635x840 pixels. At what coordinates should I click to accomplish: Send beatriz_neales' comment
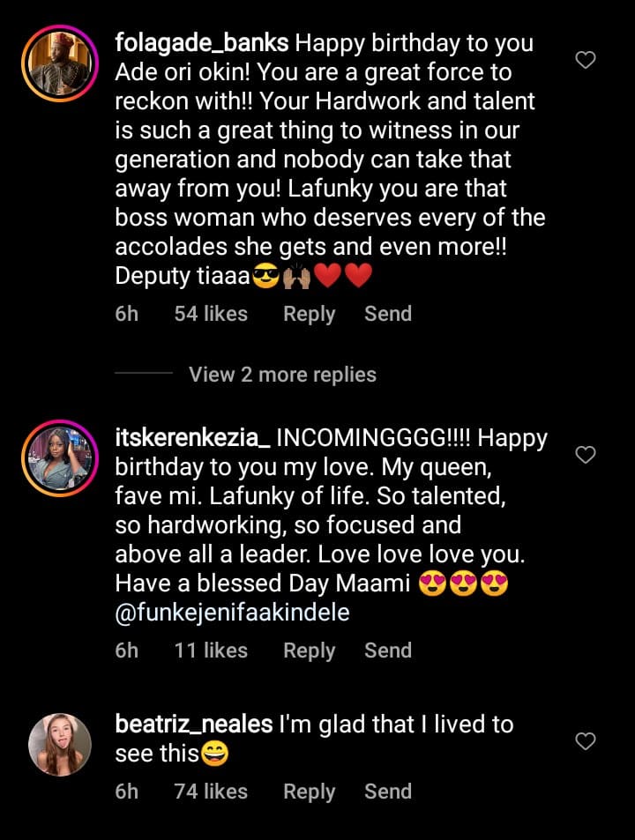coord(388,792)
